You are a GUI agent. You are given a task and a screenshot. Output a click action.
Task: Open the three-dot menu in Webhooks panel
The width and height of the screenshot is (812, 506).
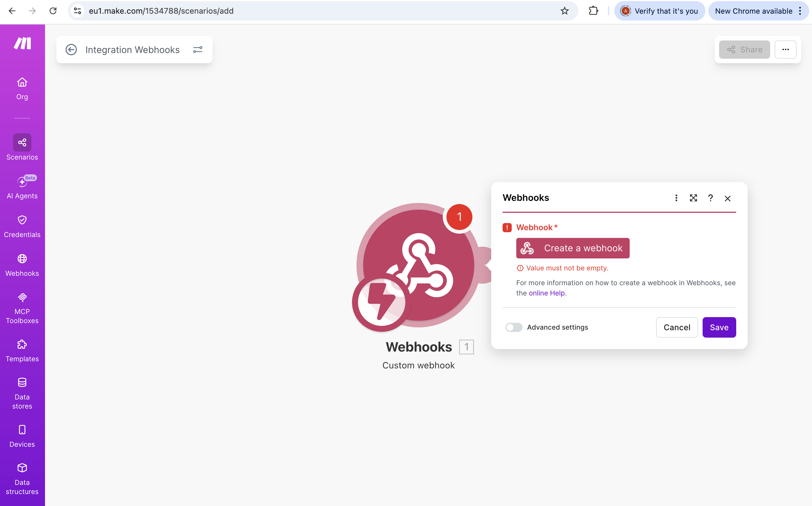point(676,198)
